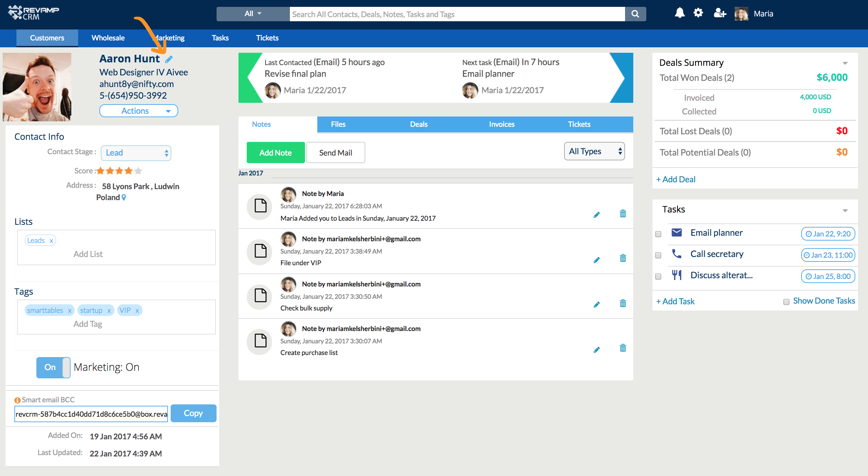Toggle the Marketing On switch
The image size is (868, 476).
click(x=53, y=367)
